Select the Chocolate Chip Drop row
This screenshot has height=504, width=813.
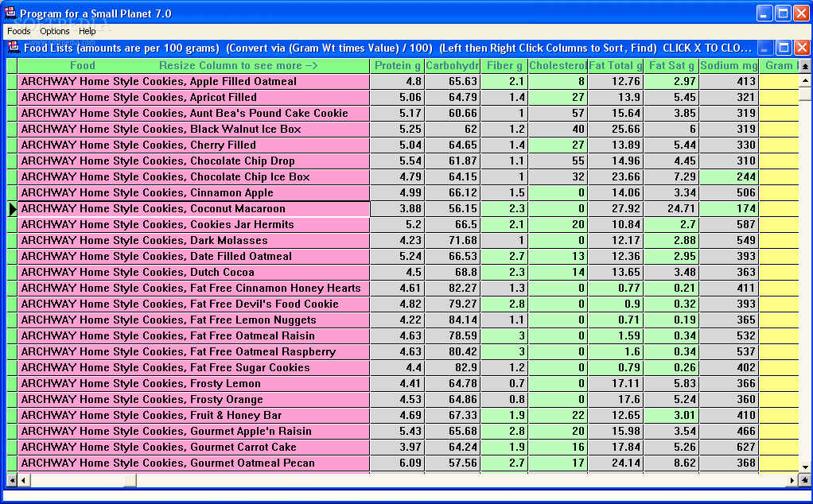[x=194, y=161]
